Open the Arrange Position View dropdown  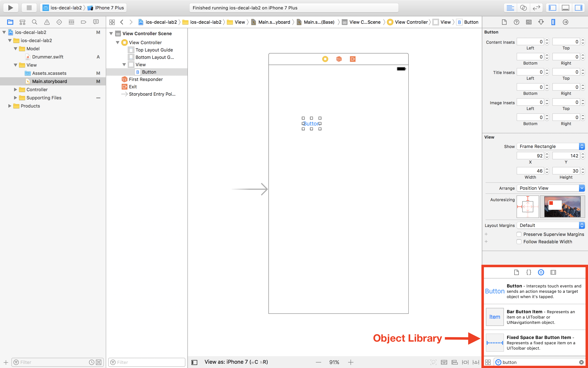pos(551,188)
